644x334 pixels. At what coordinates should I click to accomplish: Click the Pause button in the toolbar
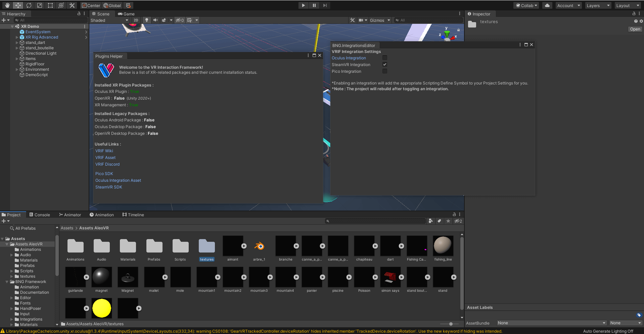(x=314, y=5)
